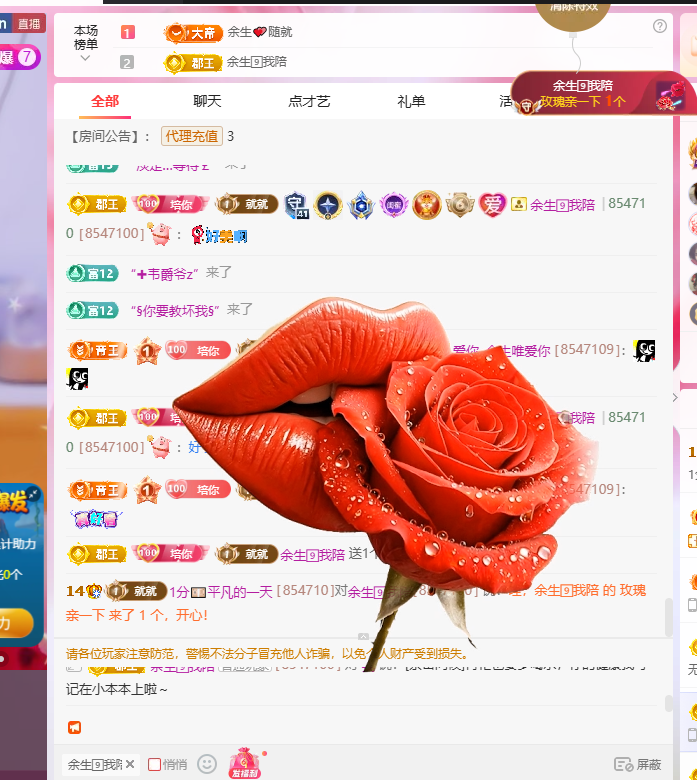Click the 爆 7 badge on left panel
The height and width of the screenshot is (780, 697).
(20, 57)
